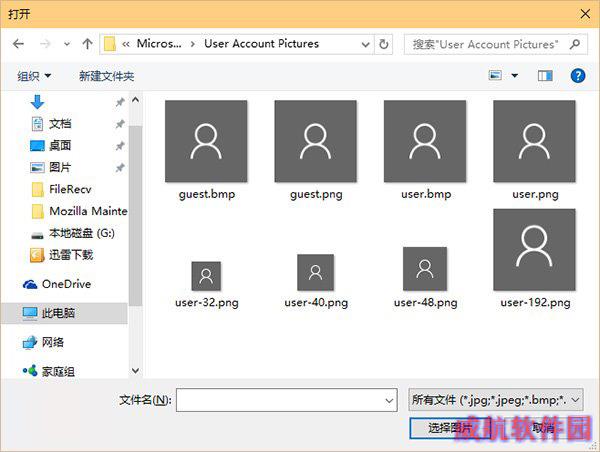The height and width of the screenshot is (452, 600).
Task: Open help with the question mark icon
Action: 578,75
